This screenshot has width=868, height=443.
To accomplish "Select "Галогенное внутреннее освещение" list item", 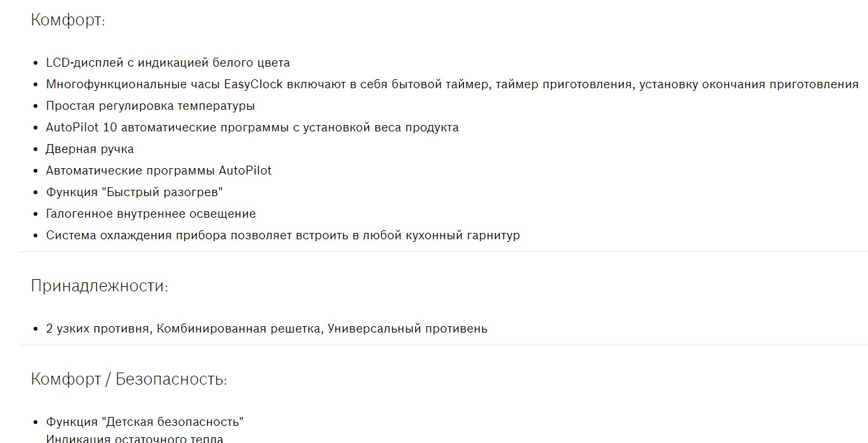I will coord(151,214).
